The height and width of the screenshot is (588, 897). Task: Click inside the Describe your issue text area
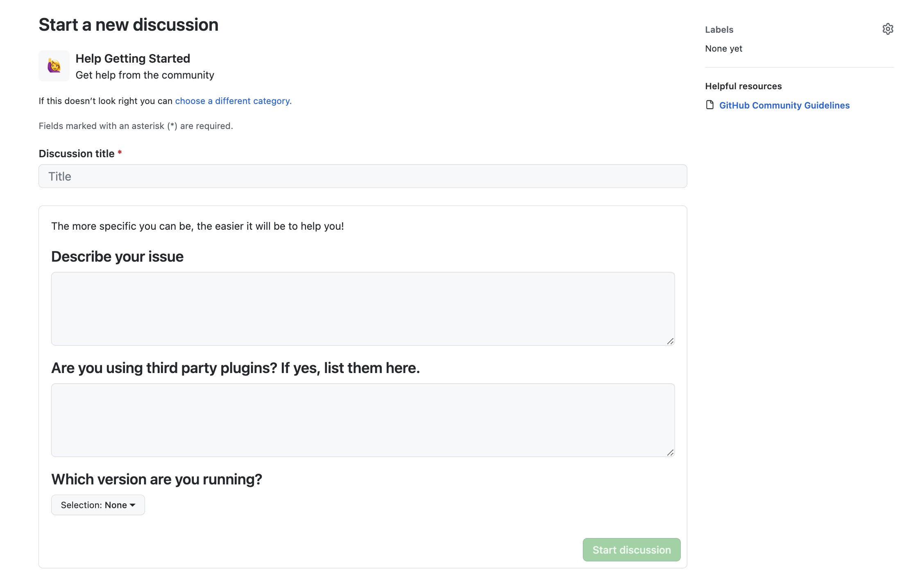tap(362, 309)
